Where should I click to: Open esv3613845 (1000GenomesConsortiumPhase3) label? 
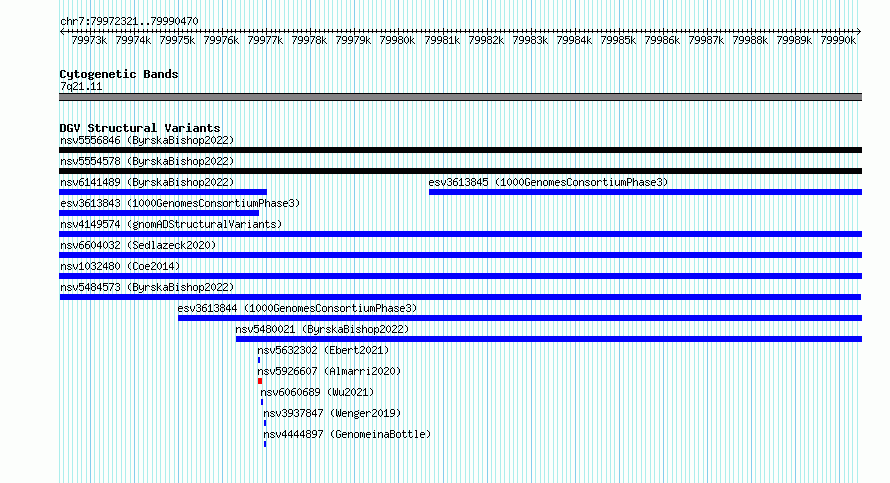548,182
